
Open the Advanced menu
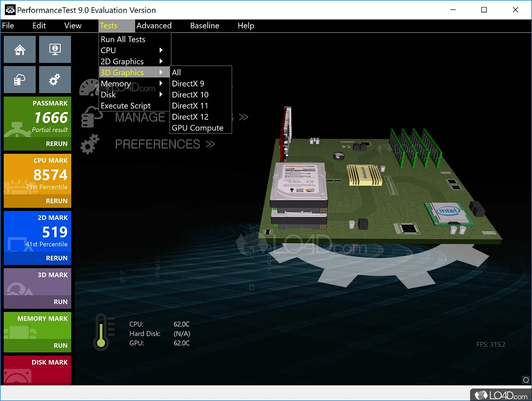(x=154, y=26)
